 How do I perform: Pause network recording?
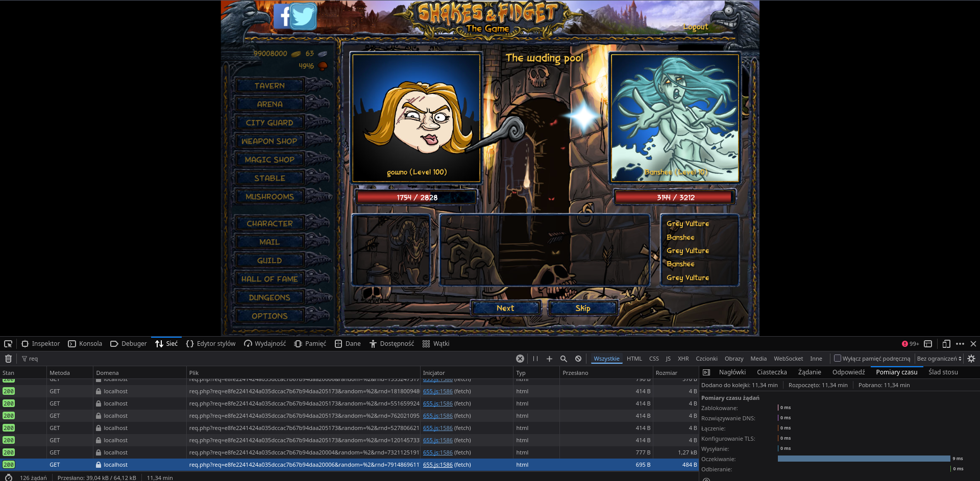click(x=535, y=359)
